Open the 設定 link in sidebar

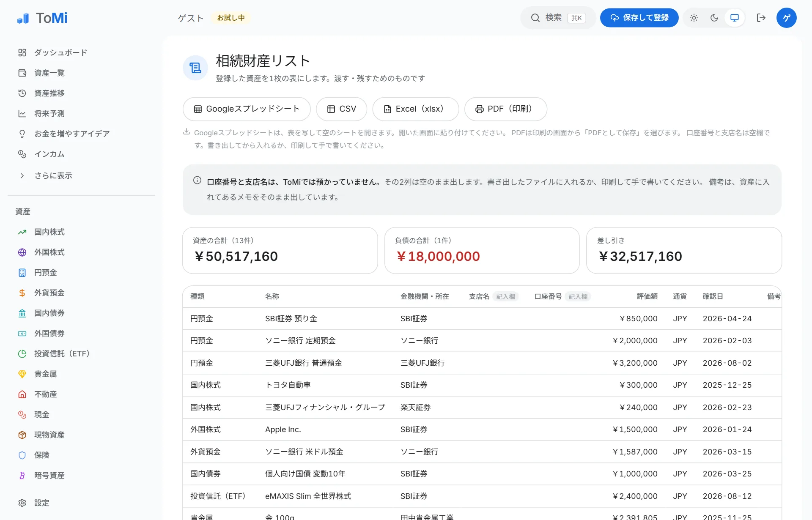point(81,503)
